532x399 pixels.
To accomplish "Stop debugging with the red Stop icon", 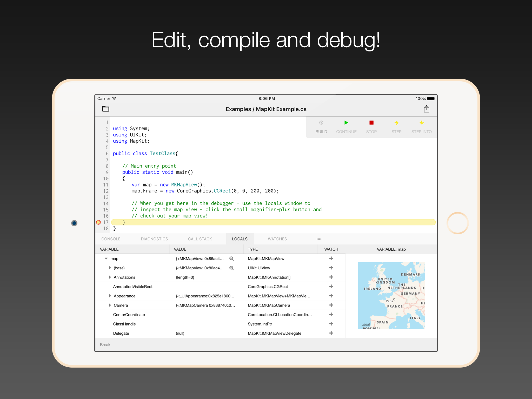I will [371, 123].
